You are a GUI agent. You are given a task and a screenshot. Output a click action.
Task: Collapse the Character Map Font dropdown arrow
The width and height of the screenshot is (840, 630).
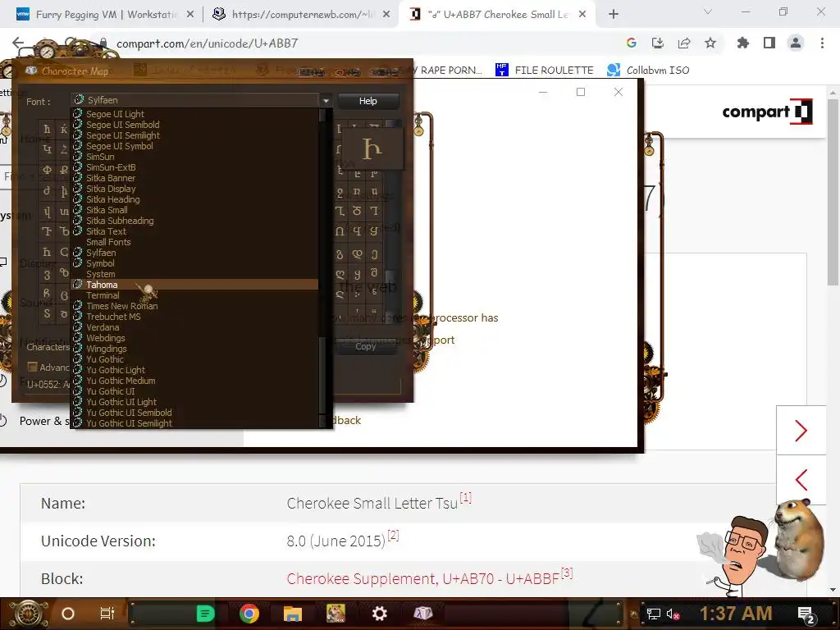(x=325, y=100)
